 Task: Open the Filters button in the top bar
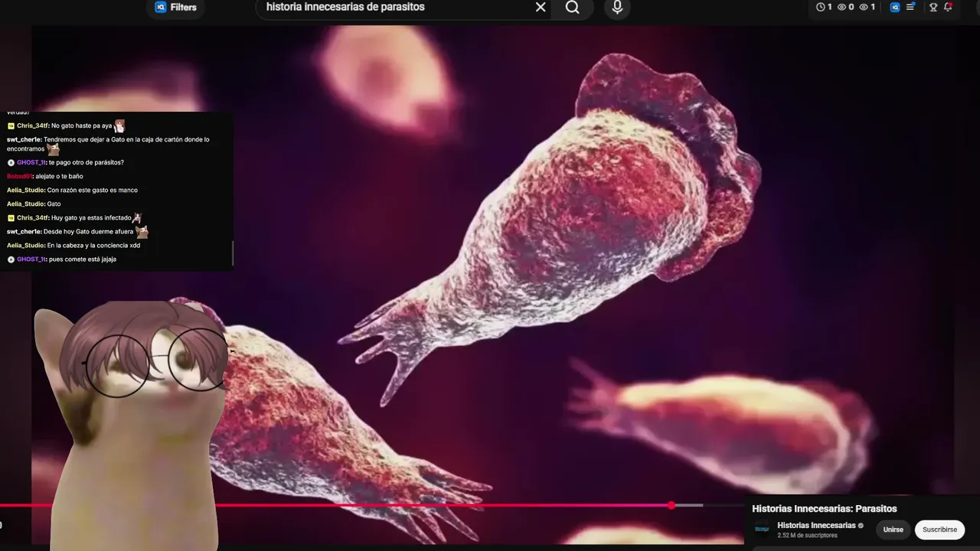pos(175,8)
